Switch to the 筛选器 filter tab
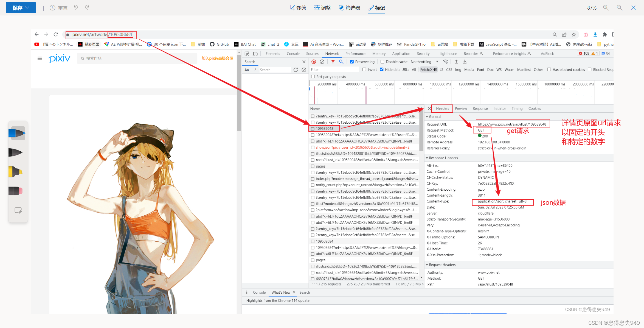The height and width of the screenshot is (328, 644). [350, 8]
